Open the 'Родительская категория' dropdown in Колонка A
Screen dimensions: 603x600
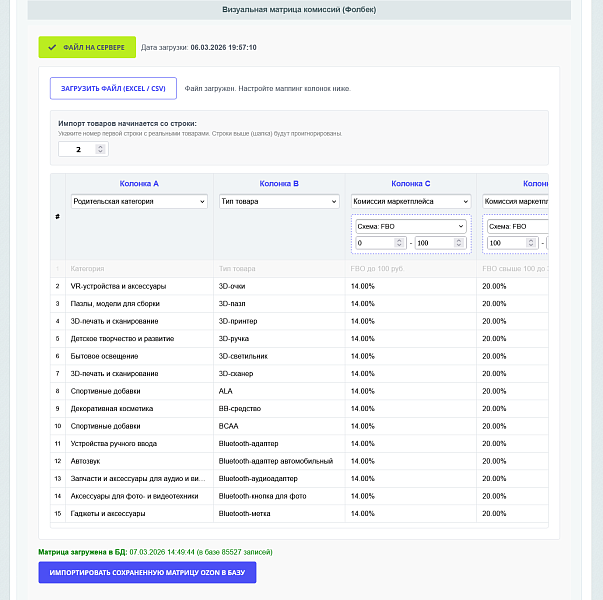[139, 202]
